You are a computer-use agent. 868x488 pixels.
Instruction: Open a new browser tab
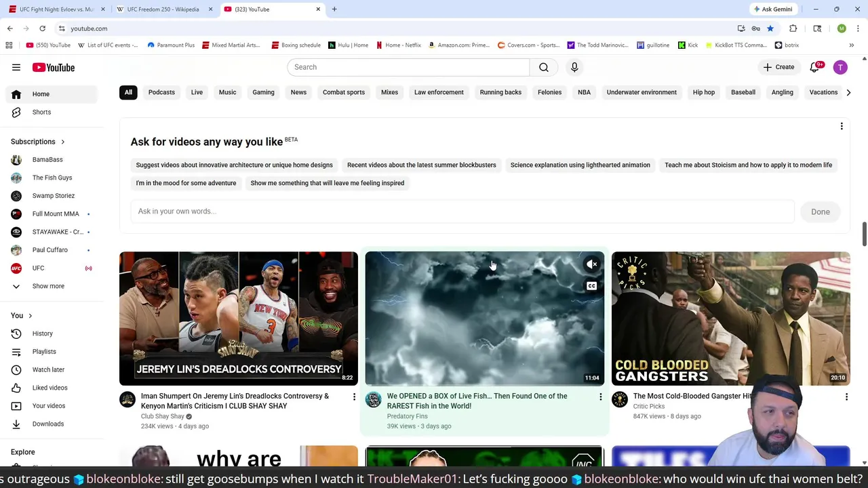334,9
